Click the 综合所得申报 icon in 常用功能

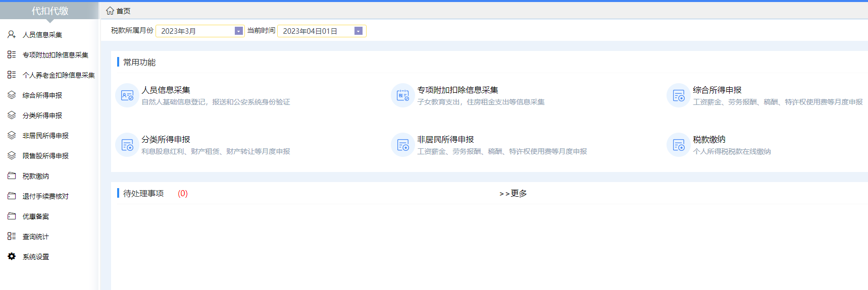(x=678, y=95)
